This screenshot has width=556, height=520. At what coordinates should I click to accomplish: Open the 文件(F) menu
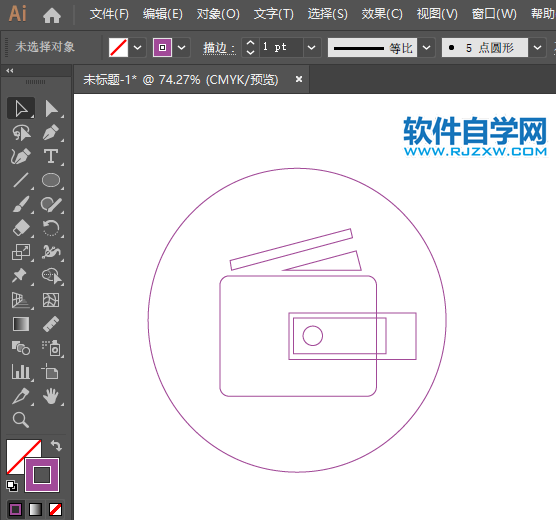(x=109, y=14)
